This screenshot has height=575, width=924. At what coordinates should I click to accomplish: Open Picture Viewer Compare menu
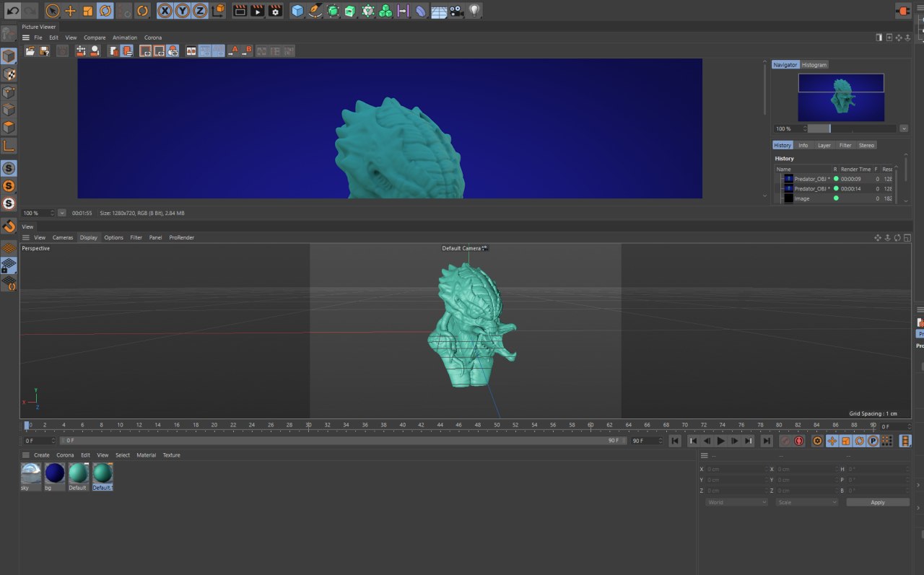95,38
